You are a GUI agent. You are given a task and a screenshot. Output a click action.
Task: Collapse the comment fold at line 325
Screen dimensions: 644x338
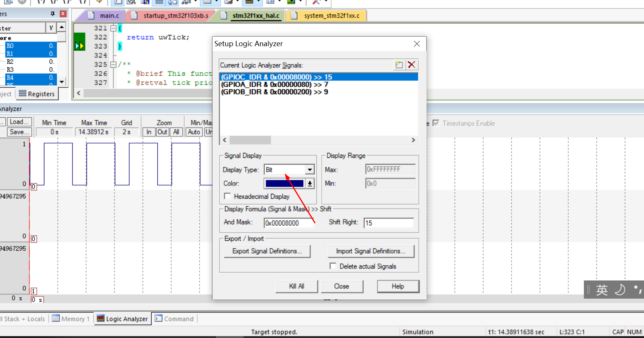click(x=113, y=64)
